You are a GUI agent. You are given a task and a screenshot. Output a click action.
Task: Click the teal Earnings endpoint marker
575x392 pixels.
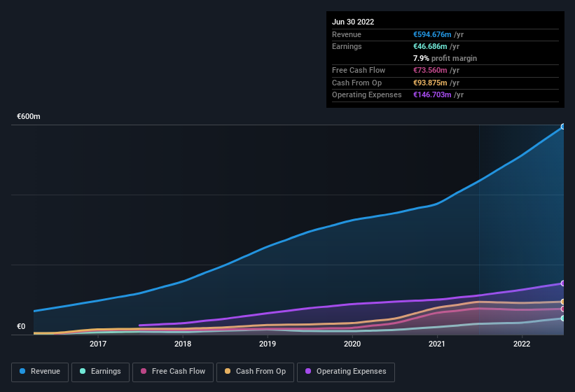(563, 318)
